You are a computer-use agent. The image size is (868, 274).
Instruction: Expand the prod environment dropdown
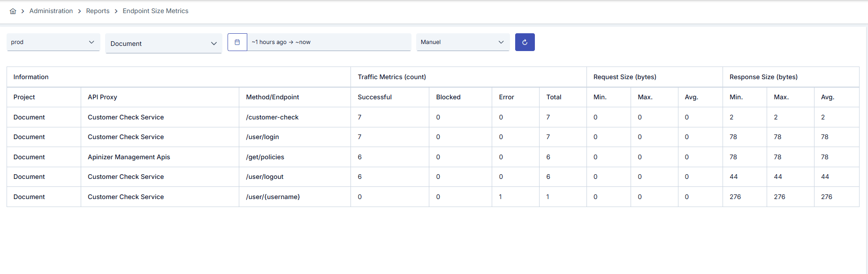[x=53, y=42]
